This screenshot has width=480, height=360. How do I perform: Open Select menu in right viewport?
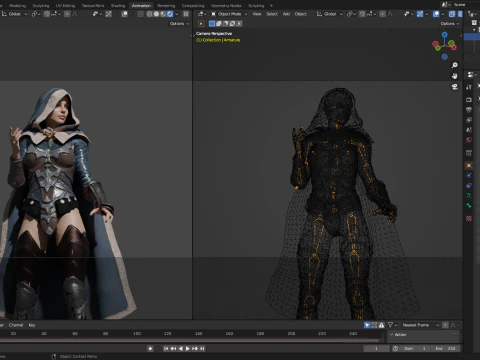[272, 14]
